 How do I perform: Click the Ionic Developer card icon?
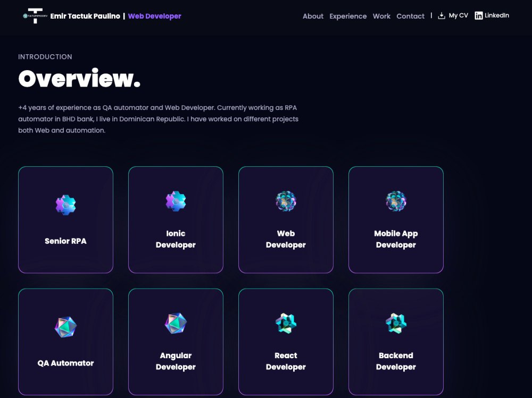pyautogui.click(x=176, y=201)
